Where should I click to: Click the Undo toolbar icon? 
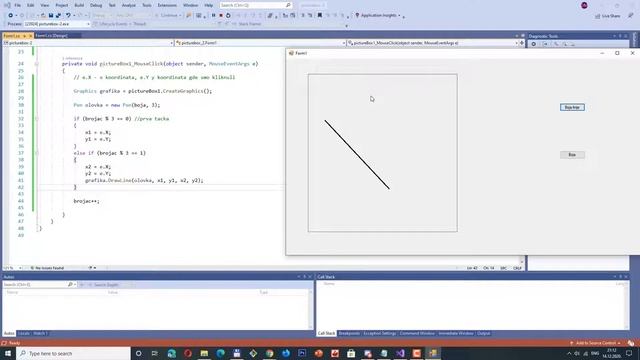(x=68, y=16)
